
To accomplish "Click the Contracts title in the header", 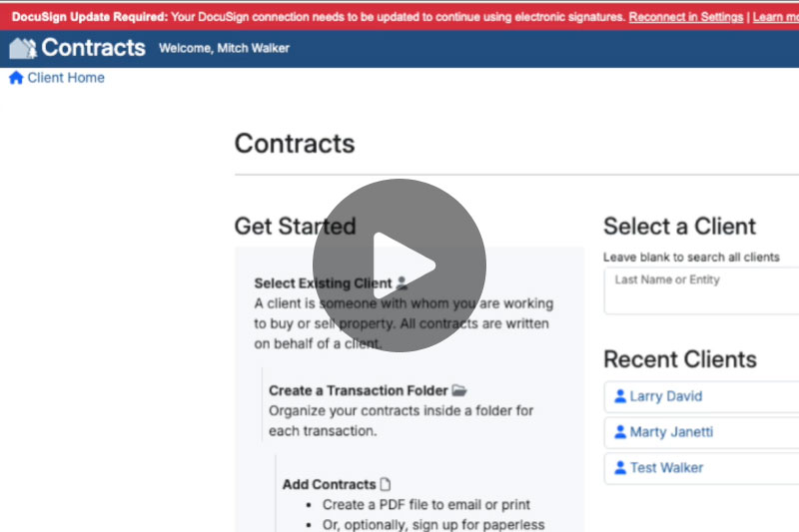I will click(x=93, y=48).
